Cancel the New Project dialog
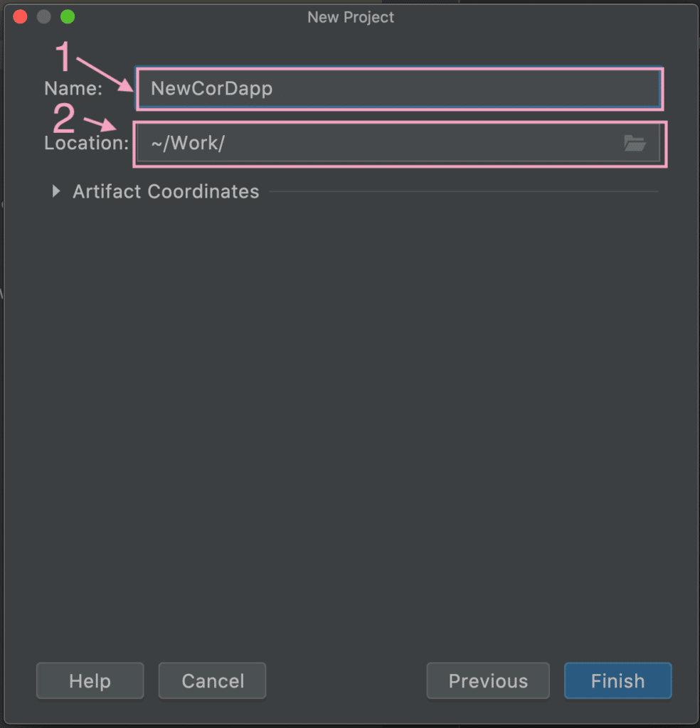Viewport: 700px width, 728px height. pos(212,680)
